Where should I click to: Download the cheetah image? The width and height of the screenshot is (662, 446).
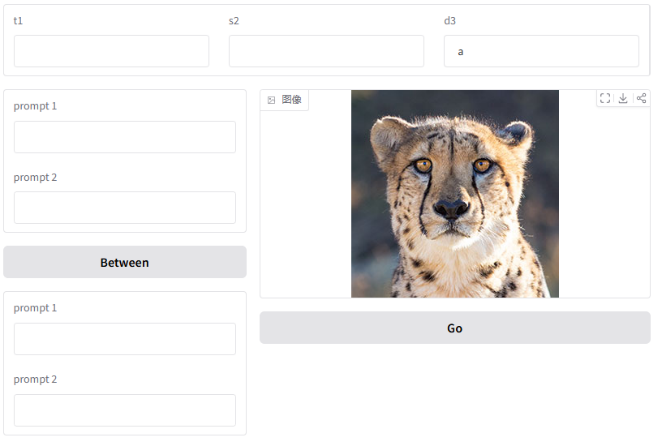coord(623,98)
